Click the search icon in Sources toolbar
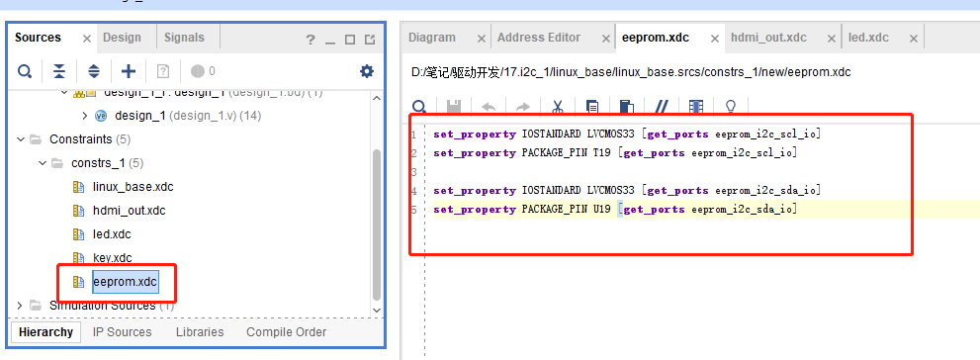This screenshot has height=360, width=980. click(x=25, y=71)
